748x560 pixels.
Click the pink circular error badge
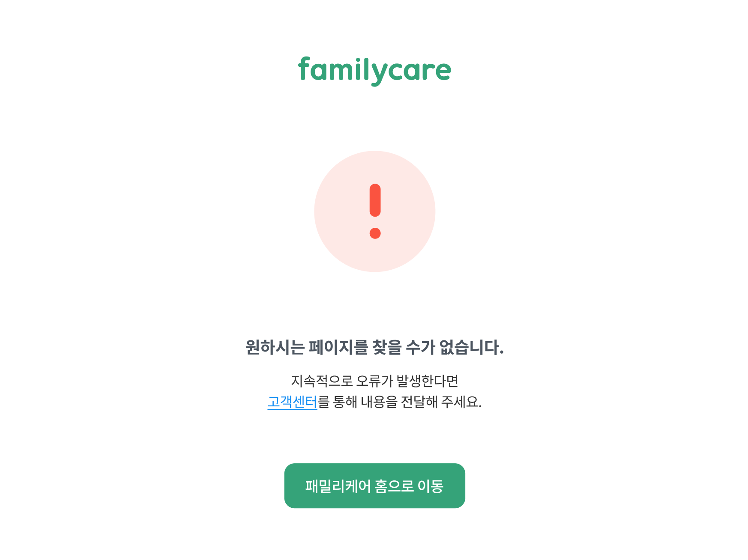(x=375, y=211)
